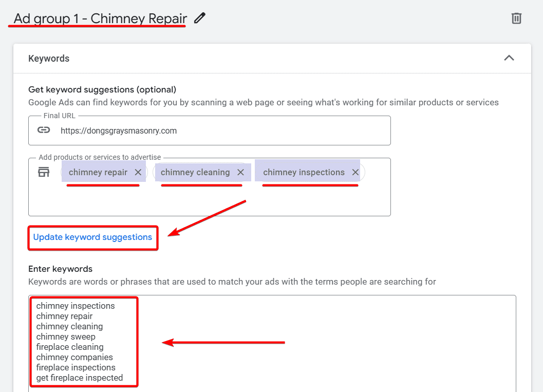Remove the chimney cleaning chip

tap(240, 172)
